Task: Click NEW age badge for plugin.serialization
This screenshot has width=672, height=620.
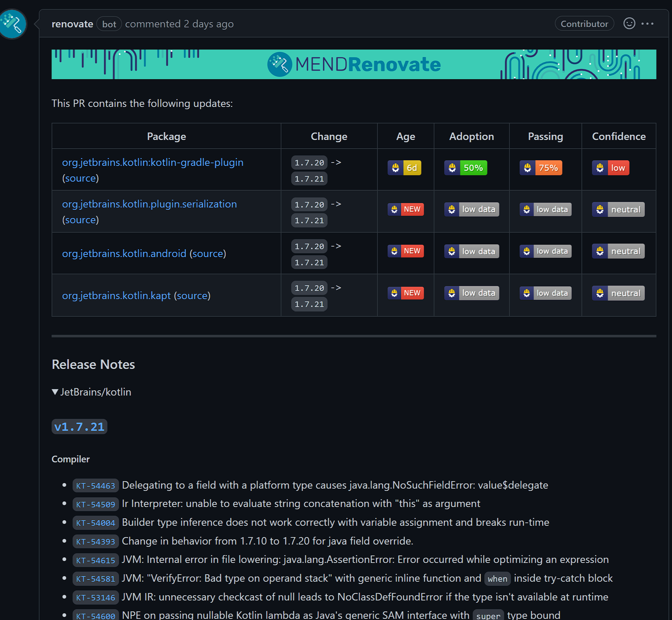Action: click(x=405, y=209)
